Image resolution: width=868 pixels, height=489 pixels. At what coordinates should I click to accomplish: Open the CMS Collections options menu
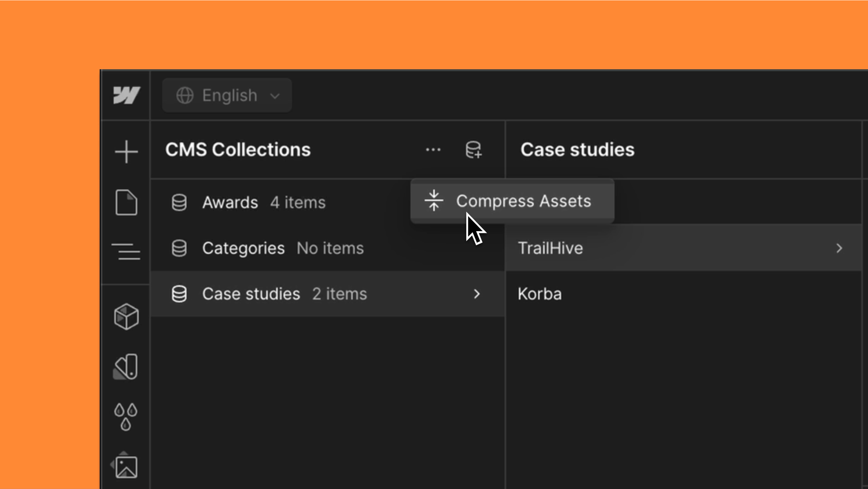click(433, 150)
